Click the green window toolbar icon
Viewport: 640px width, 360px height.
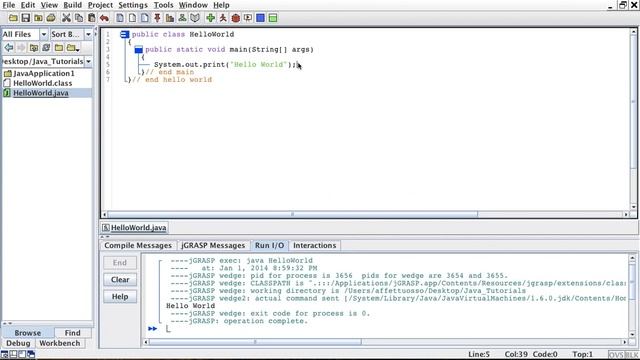(x=273, y=18)
